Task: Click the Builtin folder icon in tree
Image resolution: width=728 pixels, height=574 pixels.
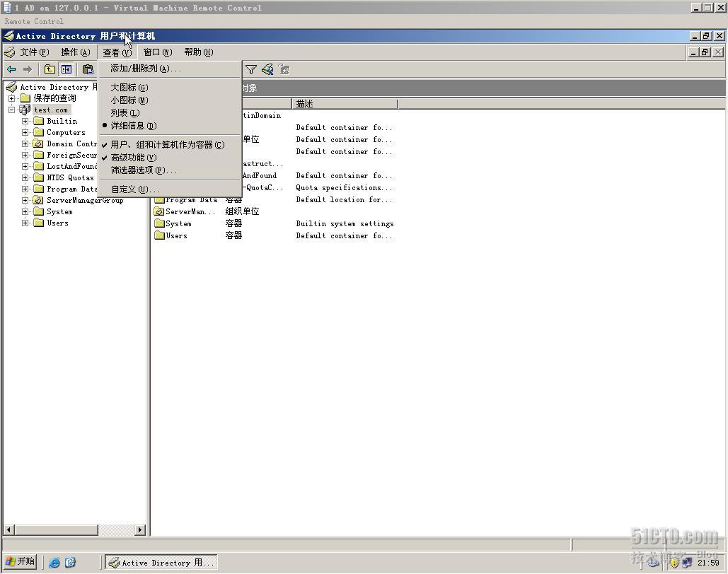Action: coord(38,121)
